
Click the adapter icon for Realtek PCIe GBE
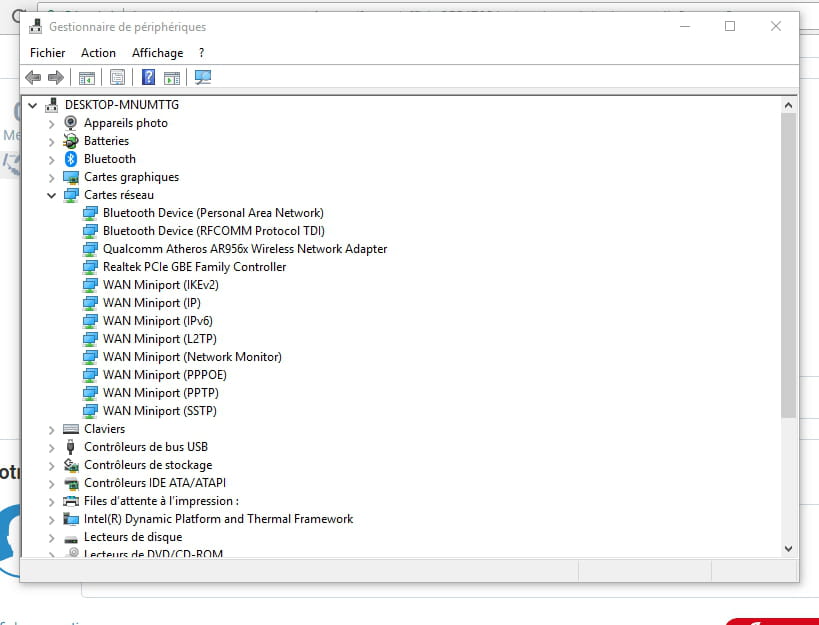(90, 267)
